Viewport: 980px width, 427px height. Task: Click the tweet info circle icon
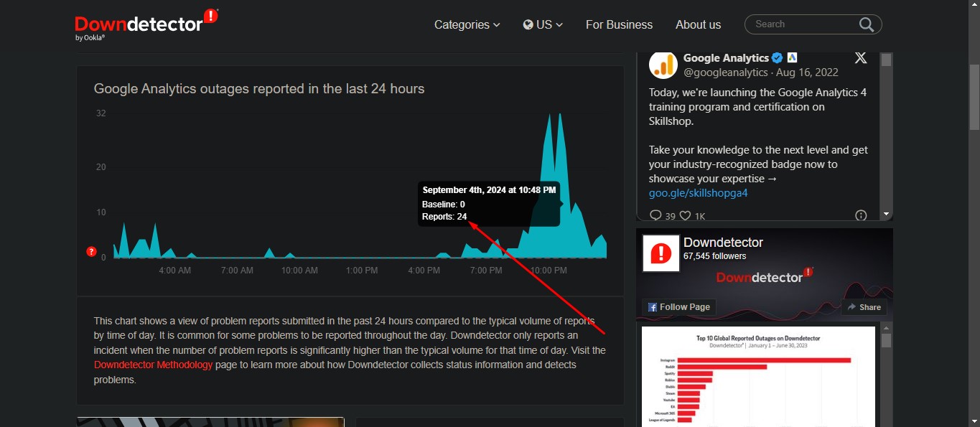coord(861,215)
